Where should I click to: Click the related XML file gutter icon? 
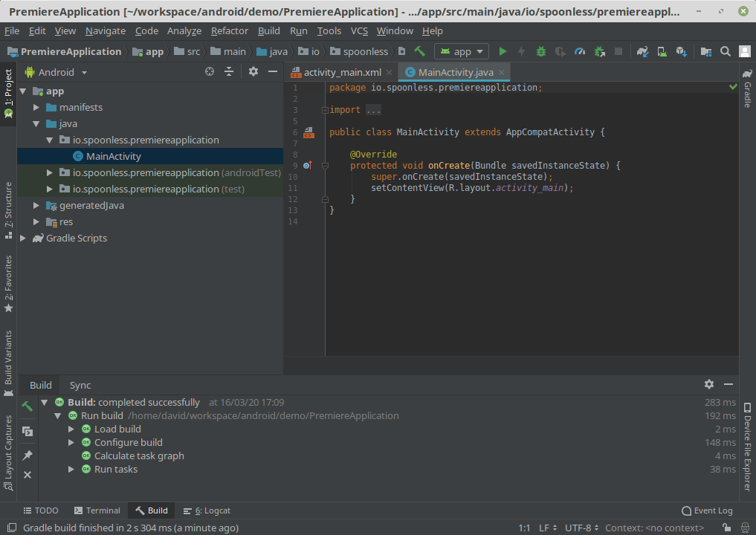click(308, 132)
